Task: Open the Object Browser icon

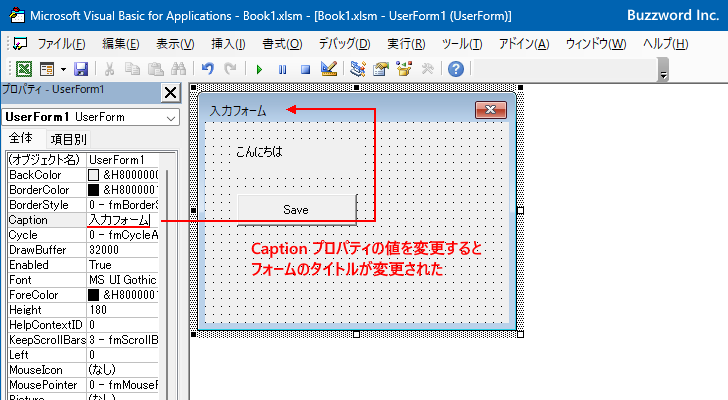Action: click(404, 69)
